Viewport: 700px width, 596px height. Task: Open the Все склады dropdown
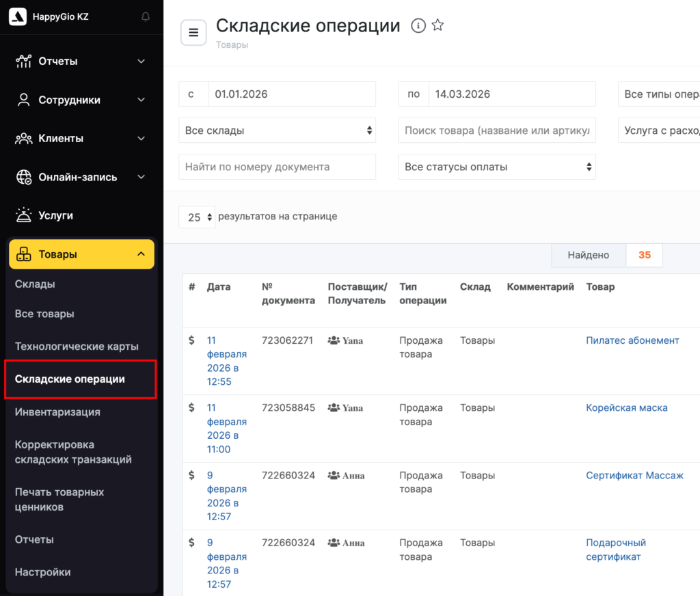click(277, 131)
